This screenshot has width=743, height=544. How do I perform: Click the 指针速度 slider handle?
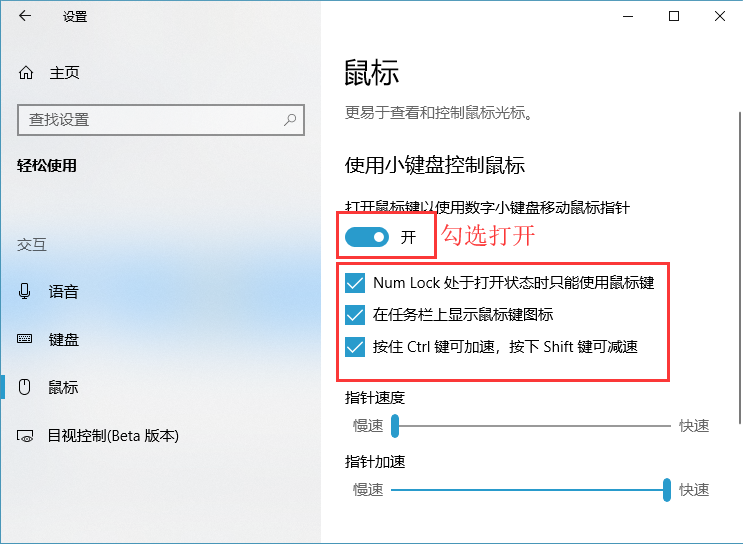395,426
